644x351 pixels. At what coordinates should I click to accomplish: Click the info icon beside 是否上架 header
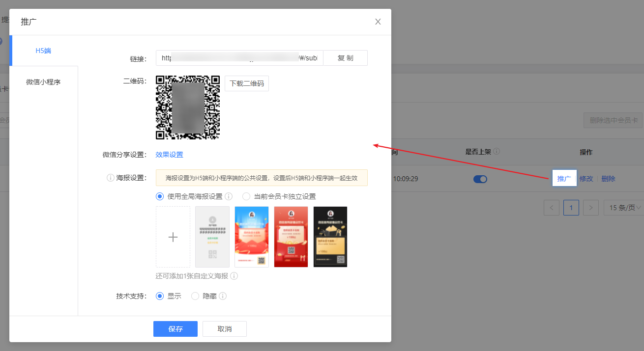[497, 152]
